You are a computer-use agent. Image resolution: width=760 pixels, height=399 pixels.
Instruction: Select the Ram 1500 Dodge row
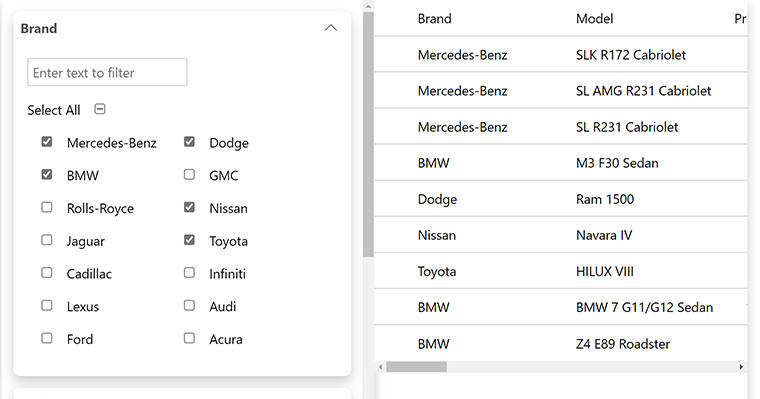(x=561, y=199)
